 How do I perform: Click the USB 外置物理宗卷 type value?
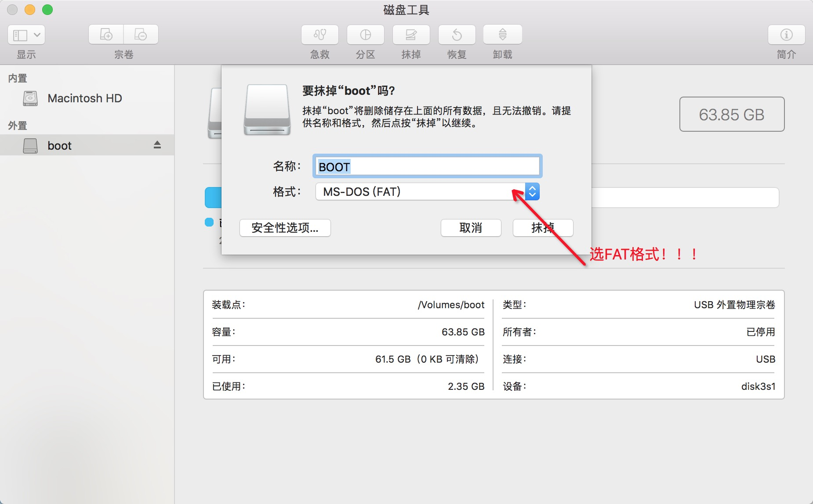734,305
